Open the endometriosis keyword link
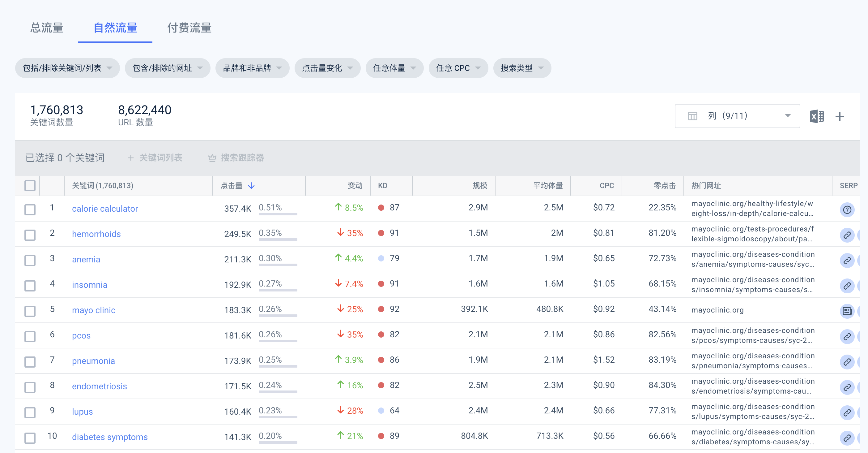Image resolution: width=868 pixels, height=453 pixels. pyautogui.click(x=100, y=386)
